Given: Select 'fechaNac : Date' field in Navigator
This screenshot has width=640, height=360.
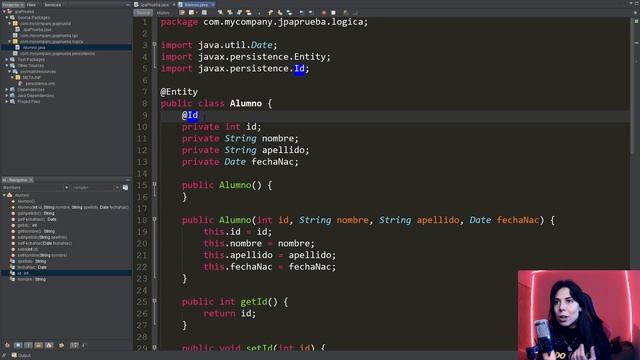Looking at the screenshot, I should point(32,267).
